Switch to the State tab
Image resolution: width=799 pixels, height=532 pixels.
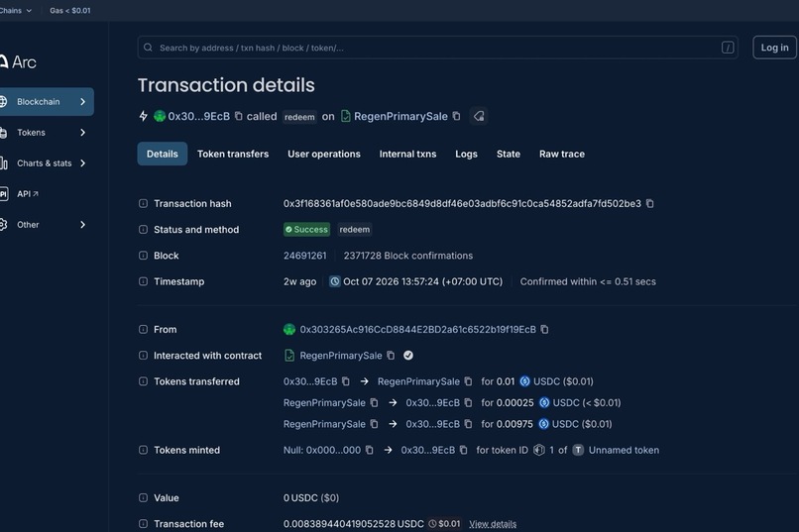(x=509, y=154)
